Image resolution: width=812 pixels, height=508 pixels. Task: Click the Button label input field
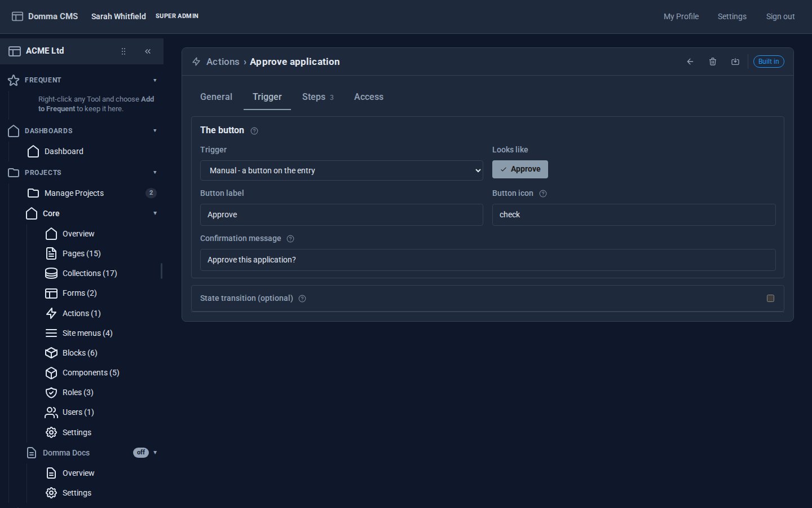coord(342,214)
